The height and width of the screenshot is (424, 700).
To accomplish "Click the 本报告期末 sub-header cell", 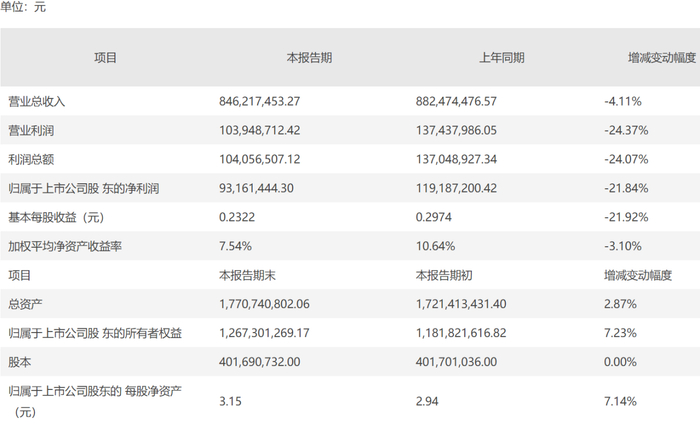I will tap(247, 275).
